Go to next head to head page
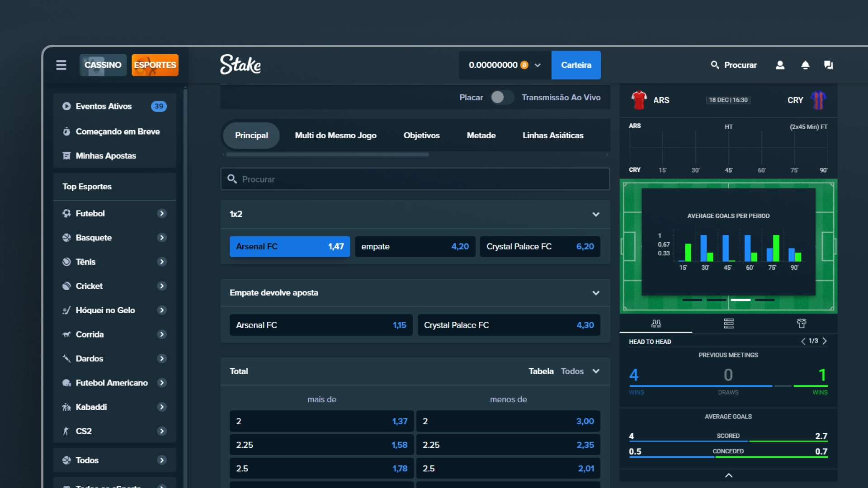This screenshot has width=868, height=488. tap(825, 341)
